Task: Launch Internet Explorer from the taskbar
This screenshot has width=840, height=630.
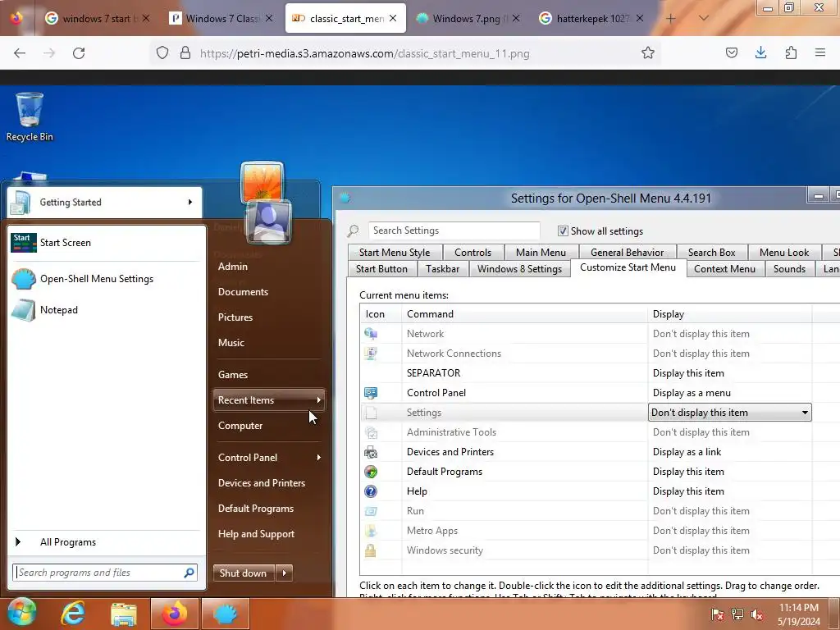Action: click(x=73, y=614)
